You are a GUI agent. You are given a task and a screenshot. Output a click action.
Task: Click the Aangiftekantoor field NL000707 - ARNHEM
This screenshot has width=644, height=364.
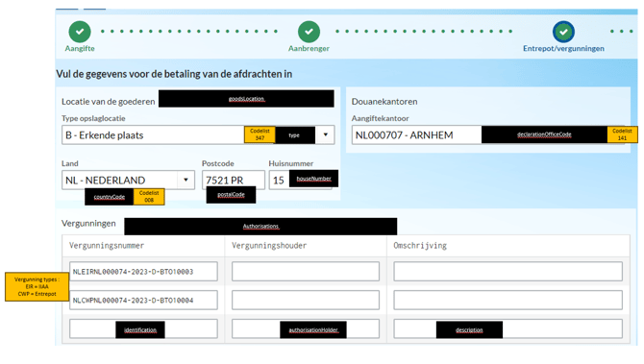(x=488, y=135)
